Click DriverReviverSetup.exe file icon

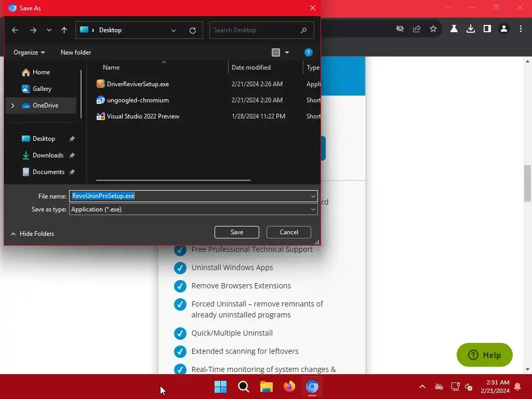100,84
